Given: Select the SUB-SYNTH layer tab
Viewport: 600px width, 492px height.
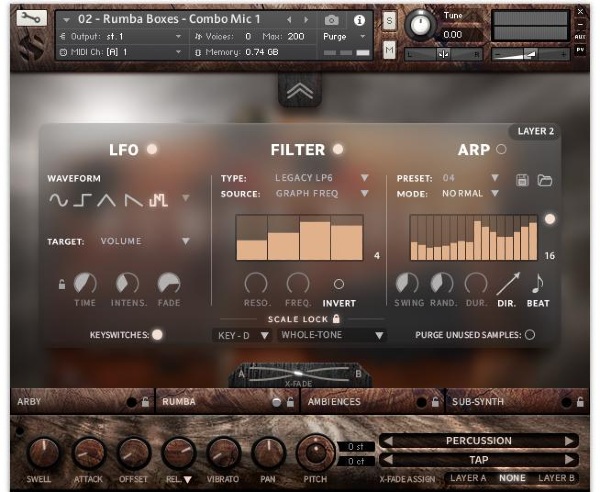Looking at the screenshot, I should [x=517, y=402].
